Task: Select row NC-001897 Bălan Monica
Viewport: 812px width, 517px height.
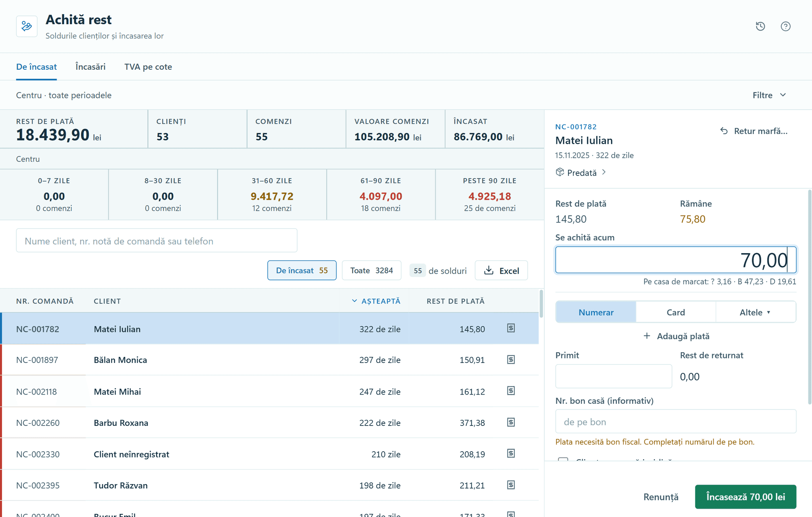Action: [270, 360]
